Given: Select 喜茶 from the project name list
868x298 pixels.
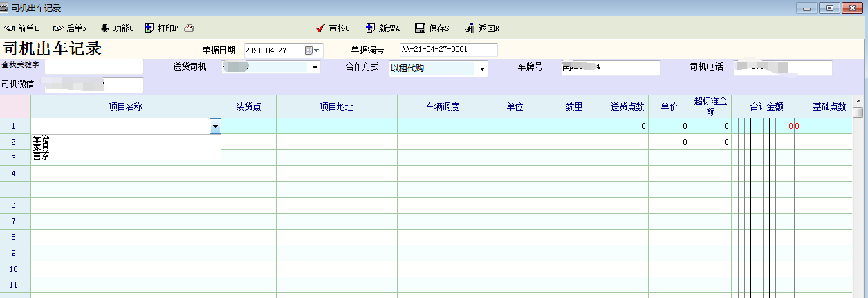Looking at the screenshot, I should tap(40, 156).
